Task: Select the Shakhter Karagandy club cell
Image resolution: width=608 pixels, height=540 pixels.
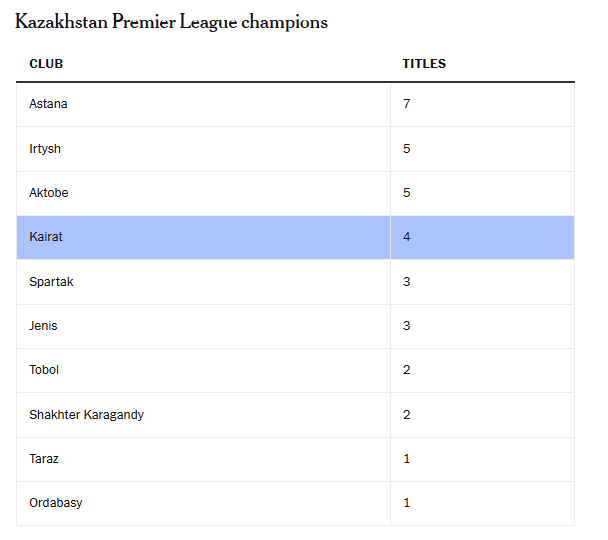Action: coord(86,415)
